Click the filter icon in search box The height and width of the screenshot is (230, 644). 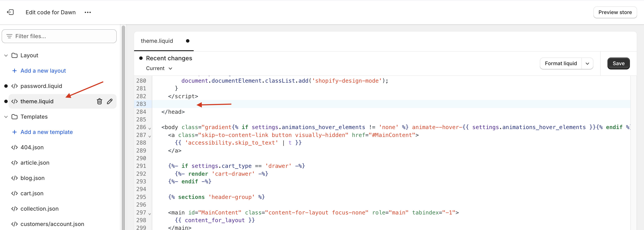9,36
